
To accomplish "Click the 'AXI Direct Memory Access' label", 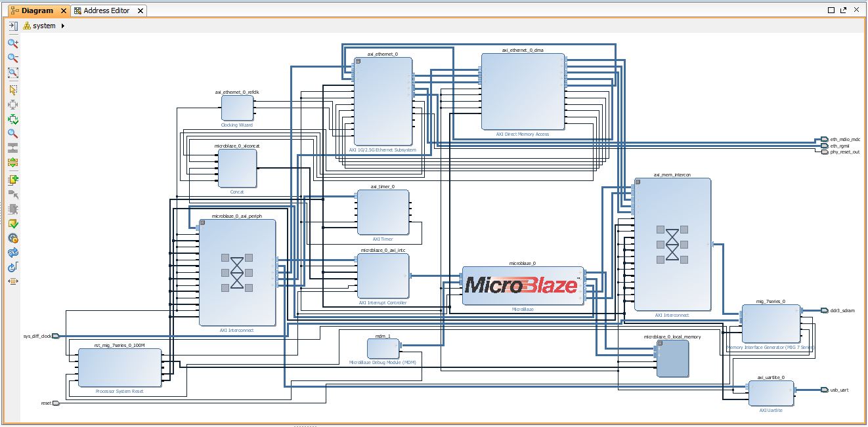I will (523, 134).
